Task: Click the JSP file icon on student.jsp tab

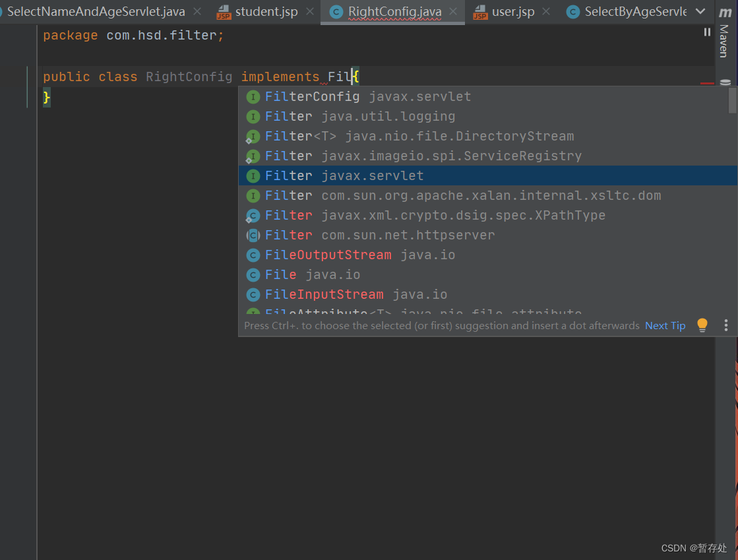Action: (224, 12)
